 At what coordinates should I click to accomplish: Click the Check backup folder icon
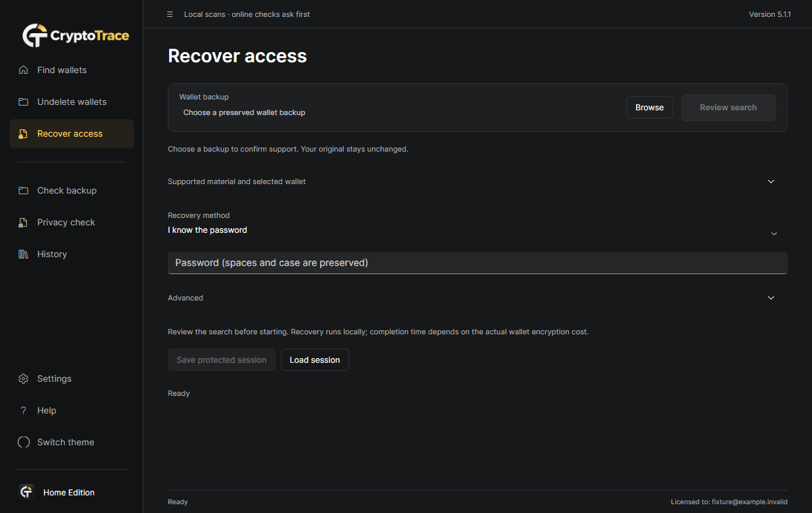[24, 190]
